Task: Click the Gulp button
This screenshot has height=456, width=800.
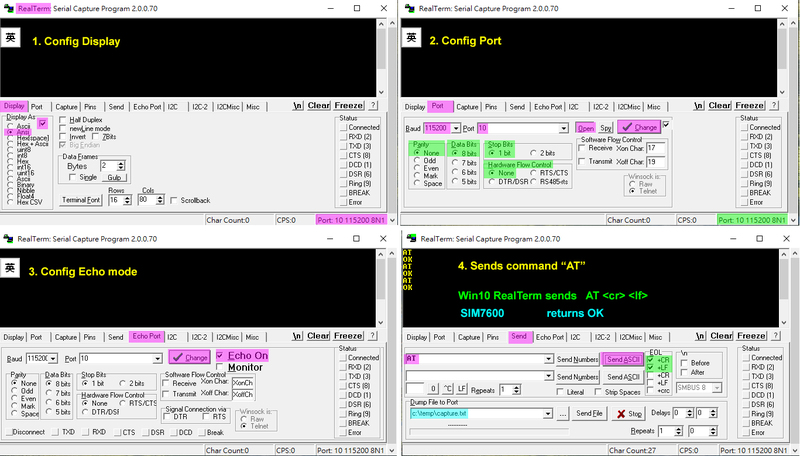Action: 114,178
